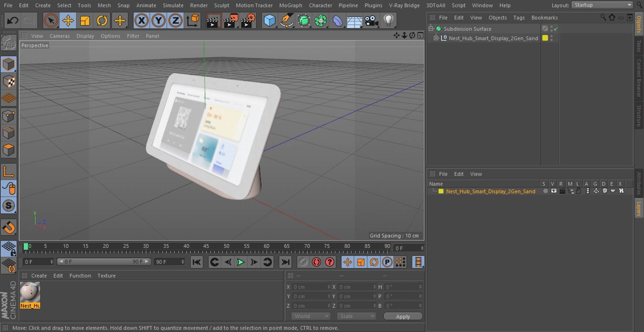This screenshot has height=332, width=644.
Task: Switch to the Layers side tab
Action: [639, 208]
